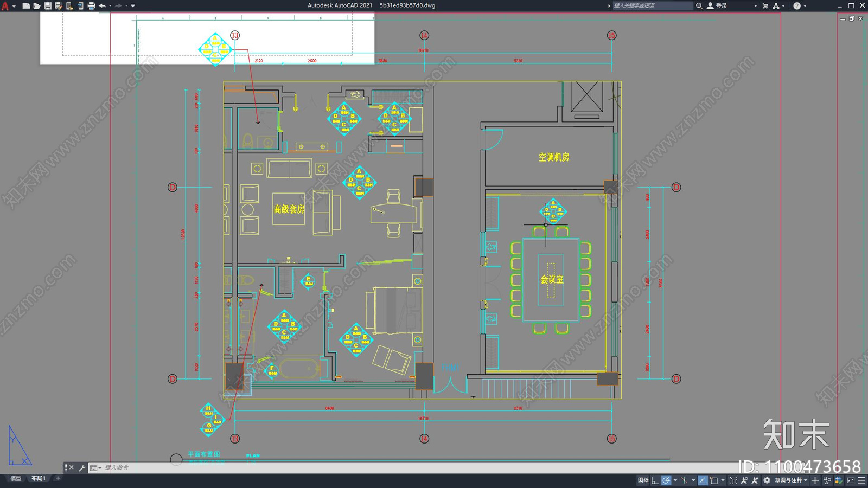The width and height of the screenshot is (868, 488).
Task: Create a new drawing file
Action: pyautogui.click(x=25, y=5)
